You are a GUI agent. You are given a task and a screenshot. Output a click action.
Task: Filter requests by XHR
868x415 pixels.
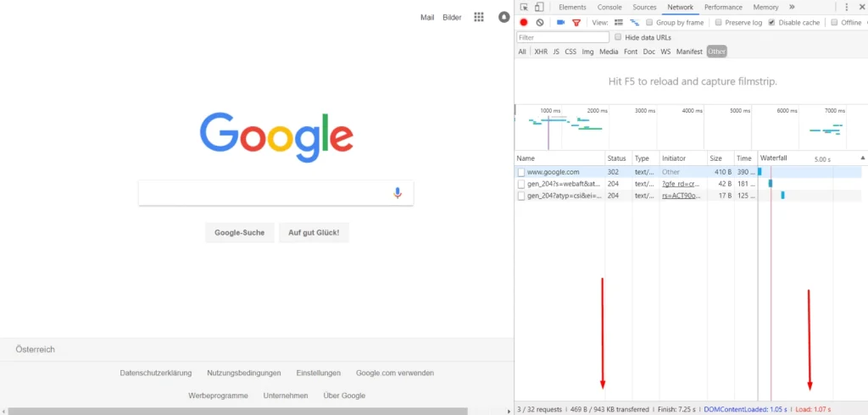(541, 52)
